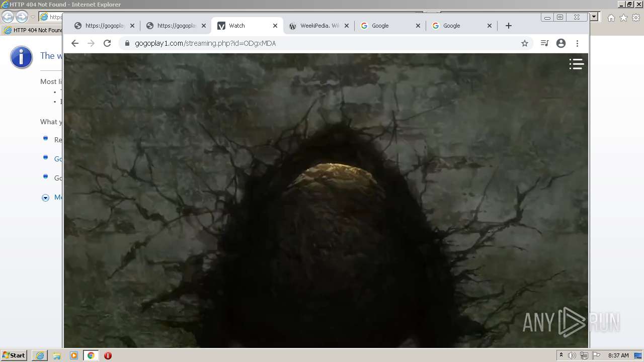Screen dimensions: 644x362
Task: Click the 8:37 AM clock
Action: pyautogui.click(x=618, y=355)
